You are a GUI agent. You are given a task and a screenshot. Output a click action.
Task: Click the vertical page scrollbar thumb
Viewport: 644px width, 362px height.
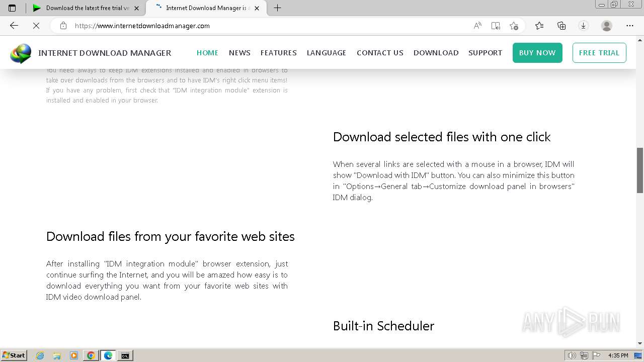click(x=640, y=170)
